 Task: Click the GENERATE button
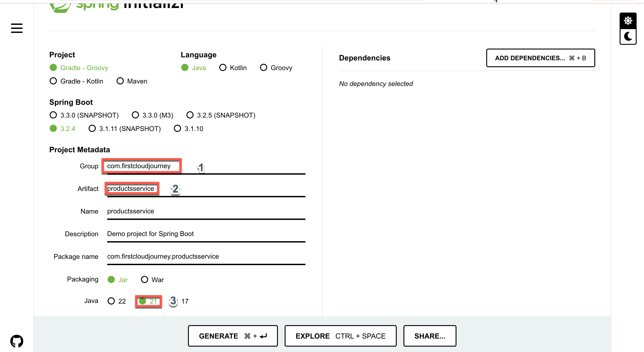233,336
